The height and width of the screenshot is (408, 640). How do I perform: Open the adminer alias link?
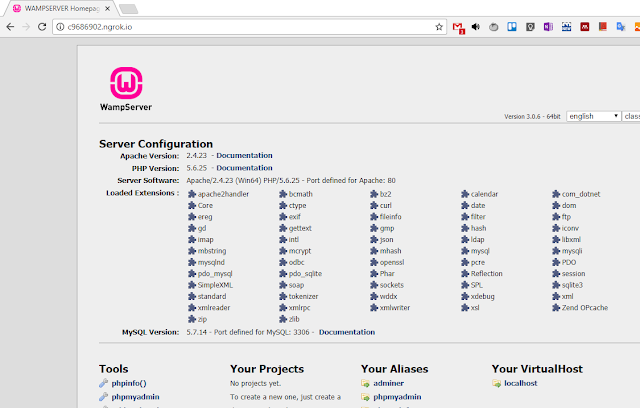[x=389, y=383]
